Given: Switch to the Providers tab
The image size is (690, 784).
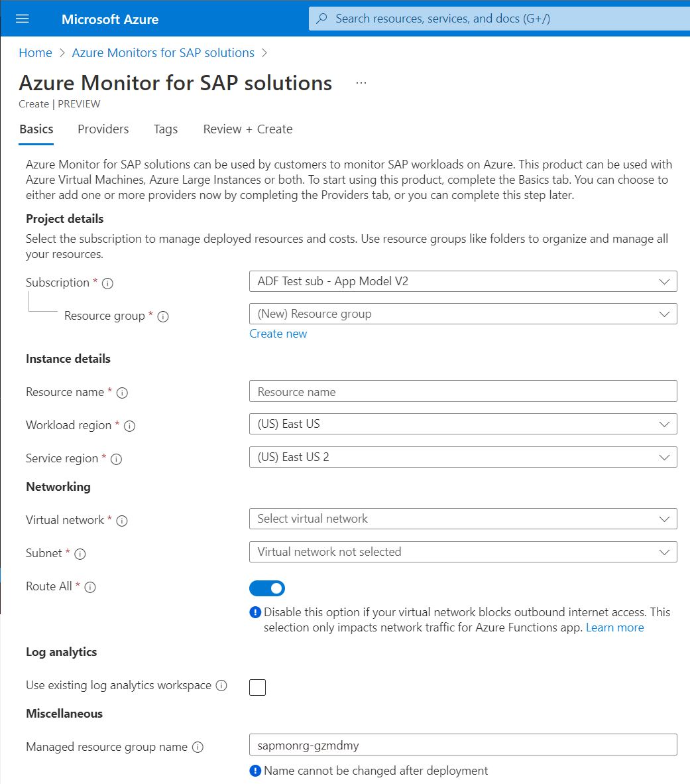Looking at the screenshot, I should click(103, 129).
